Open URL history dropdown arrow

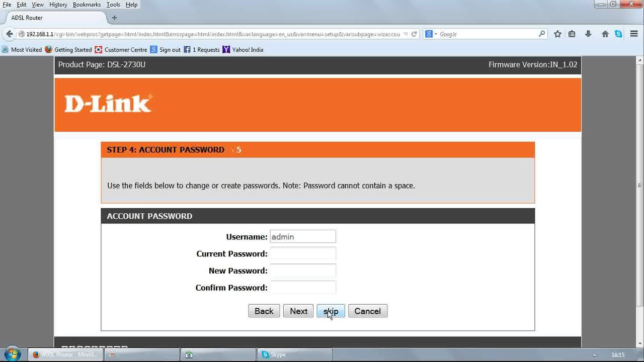[x=406, y=34]
